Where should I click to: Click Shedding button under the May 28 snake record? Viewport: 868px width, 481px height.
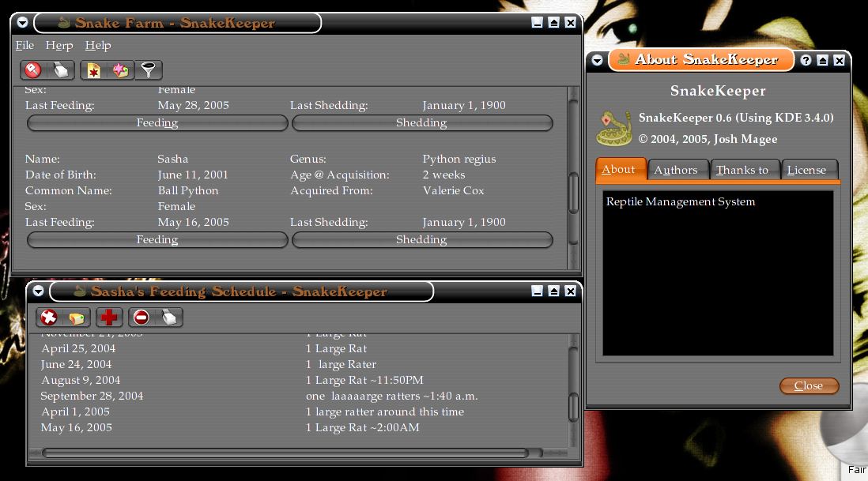coord(422,122)
